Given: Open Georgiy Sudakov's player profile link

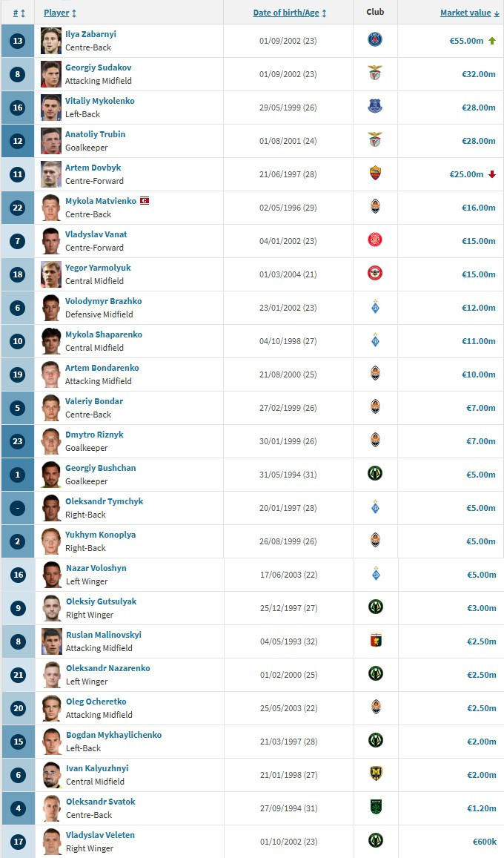Looking at the screenshot, I should [98, 67].
